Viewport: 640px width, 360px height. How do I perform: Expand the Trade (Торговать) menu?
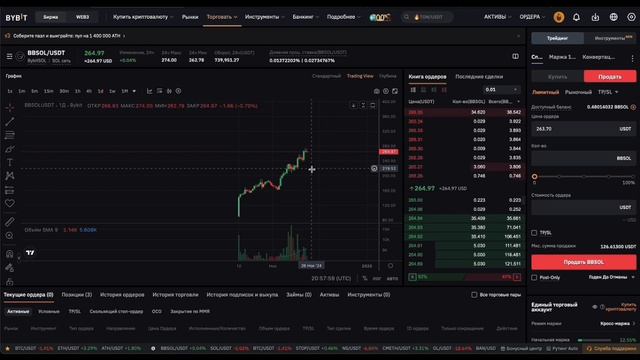(222, 17)
